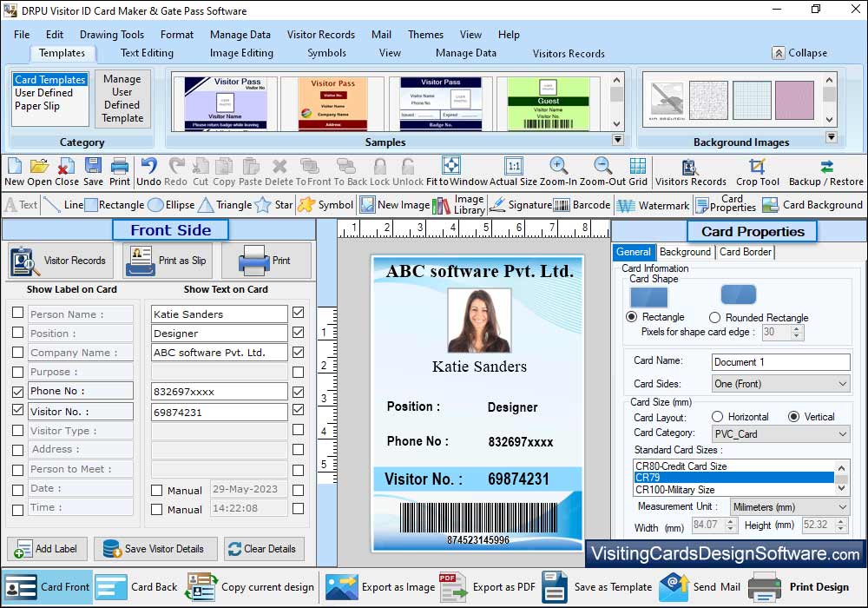Click the Undo arrow icon
This screenshot has width=868, height=608.
(x=148, y=166)
